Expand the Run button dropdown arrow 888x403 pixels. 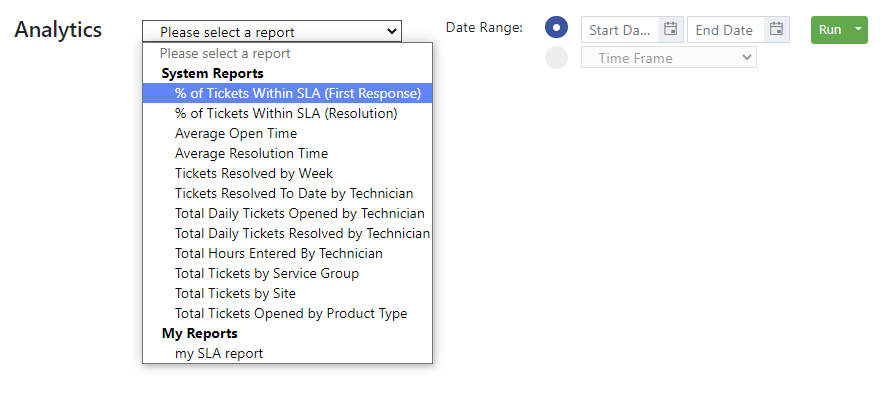(x=859, y=29)
